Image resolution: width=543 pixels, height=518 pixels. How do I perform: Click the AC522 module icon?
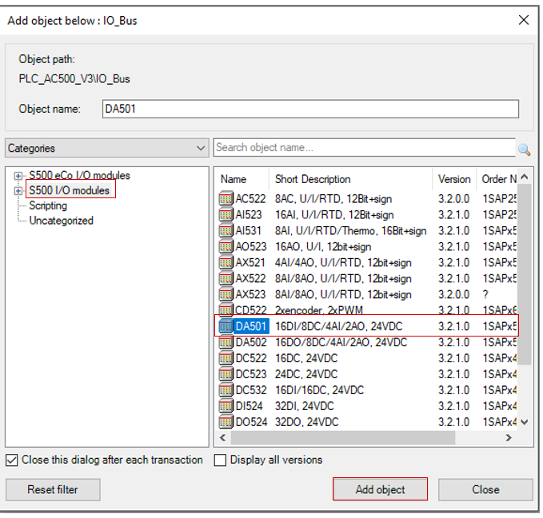[x=226, y=199]
